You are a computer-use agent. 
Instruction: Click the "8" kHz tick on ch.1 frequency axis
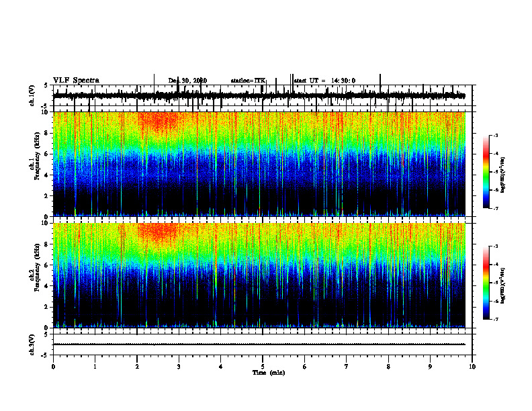[47, 133]
